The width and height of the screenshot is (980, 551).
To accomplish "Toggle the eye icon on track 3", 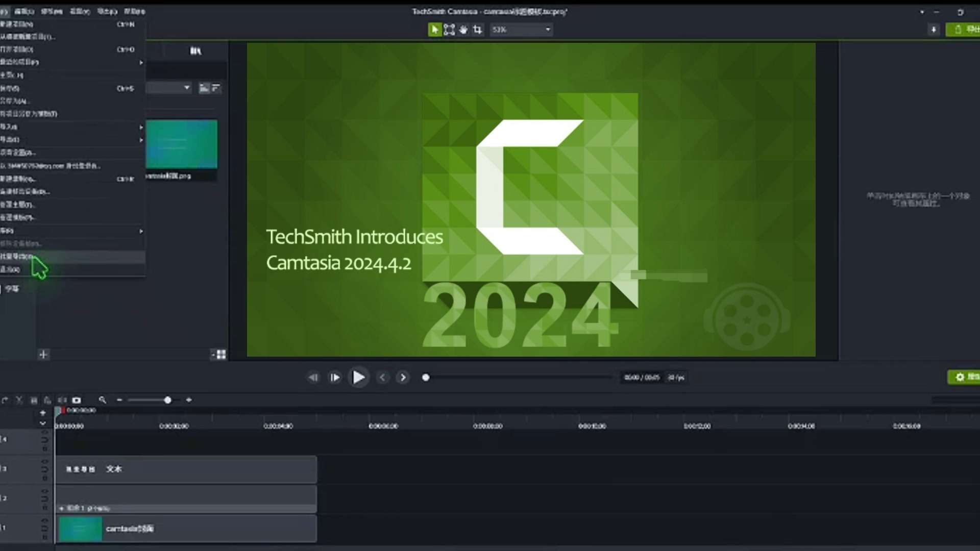I will tap(44, 462).
